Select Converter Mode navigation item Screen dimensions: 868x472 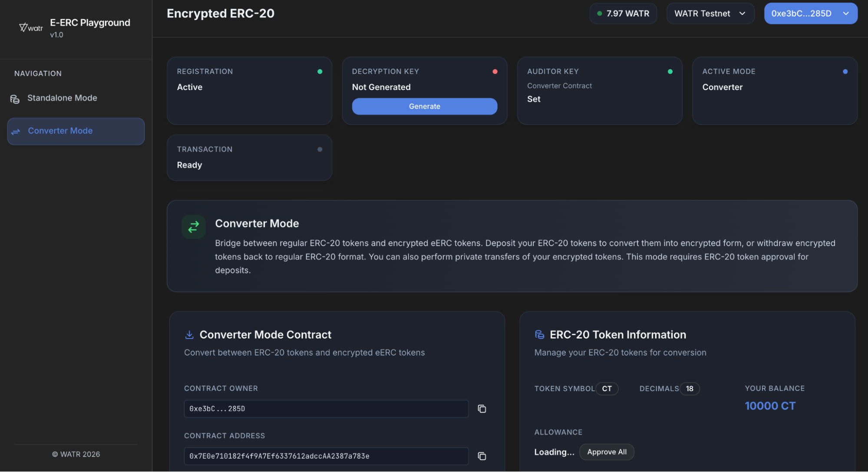[x=76, y=131]
